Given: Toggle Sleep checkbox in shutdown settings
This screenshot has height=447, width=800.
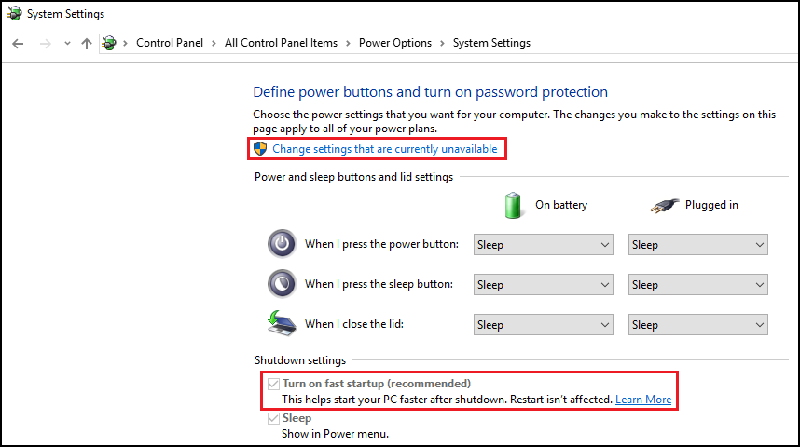Looking at the screenshot, I should 273,418.
